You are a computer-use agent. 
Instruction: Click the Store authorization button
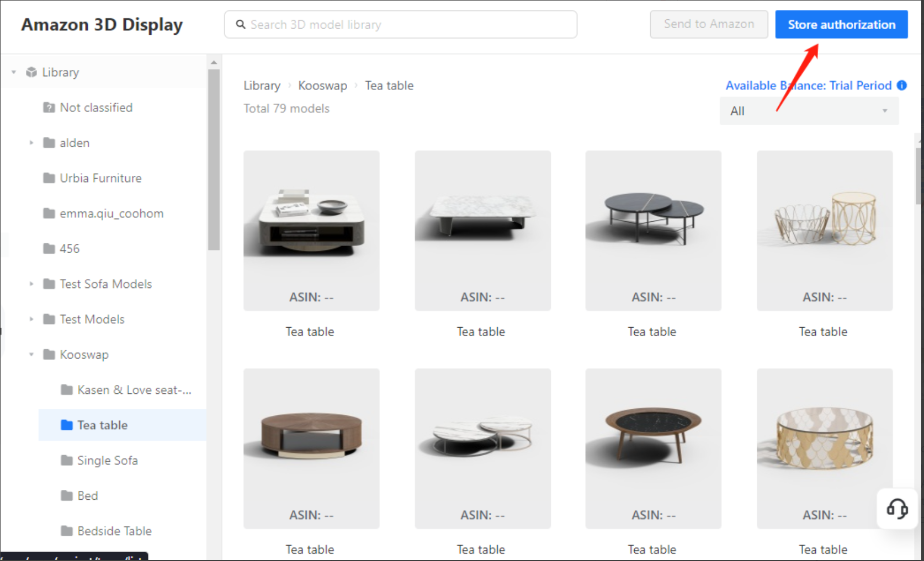coord(841,25)
